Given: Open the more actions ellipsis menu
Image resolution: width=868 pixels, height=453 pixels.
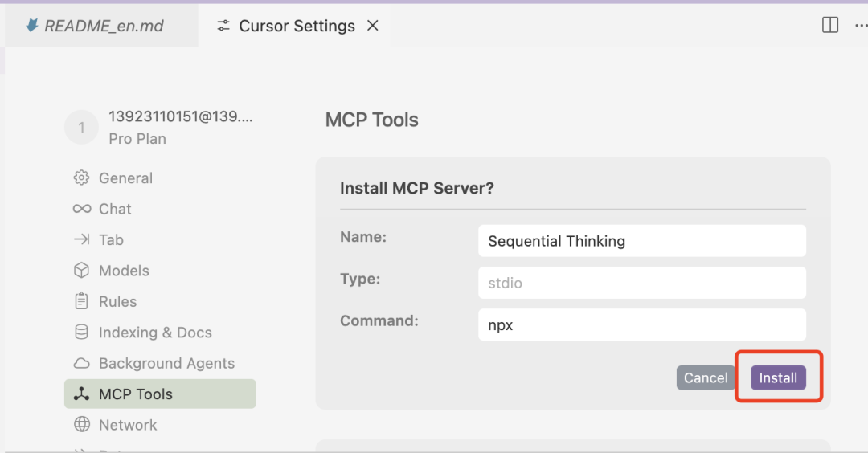Looking at the screenshot, I should (859, 26).
